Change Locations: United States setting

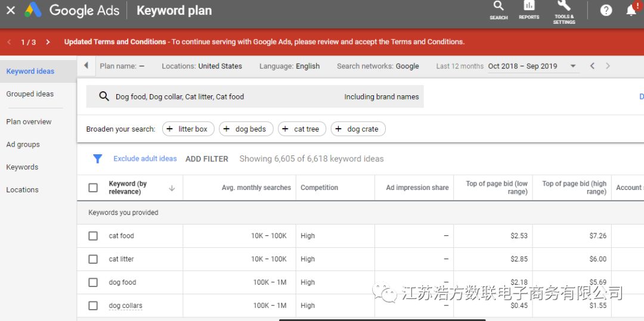point(202,66)
